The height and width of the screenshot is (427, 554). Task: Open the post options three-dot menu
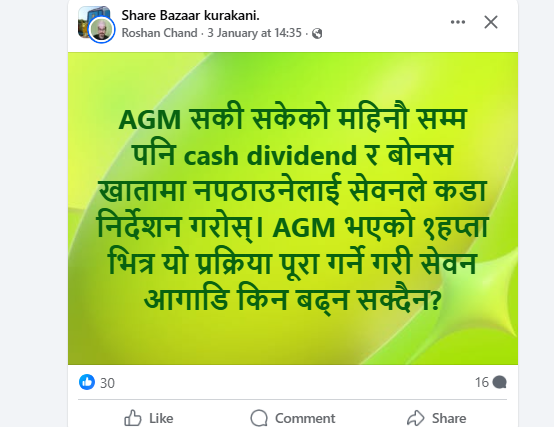[x=458, y=22]
